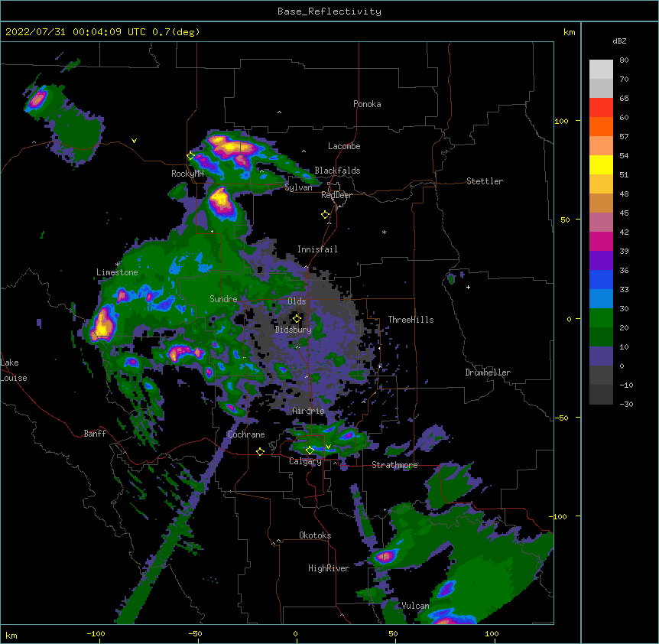Pick the blue 36 dBZ legend swatch
The width and height of the screenshot is (659, 644).
point(601,279)
